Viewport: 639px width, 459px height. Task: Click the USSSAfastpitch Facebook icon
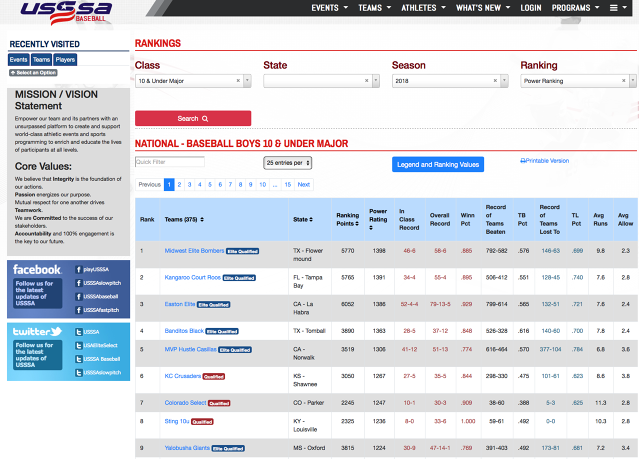pos(79,310)
